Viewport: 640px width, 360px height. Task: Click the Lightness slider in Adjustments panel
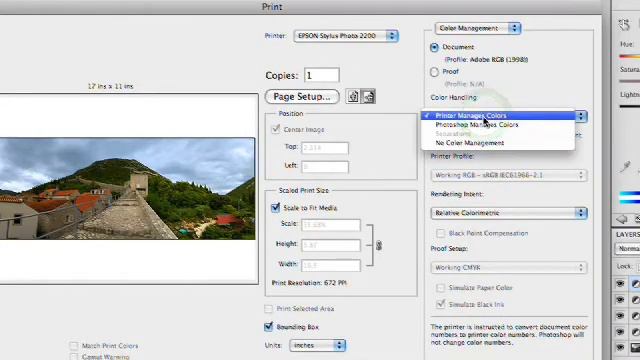tap(629, 106)
